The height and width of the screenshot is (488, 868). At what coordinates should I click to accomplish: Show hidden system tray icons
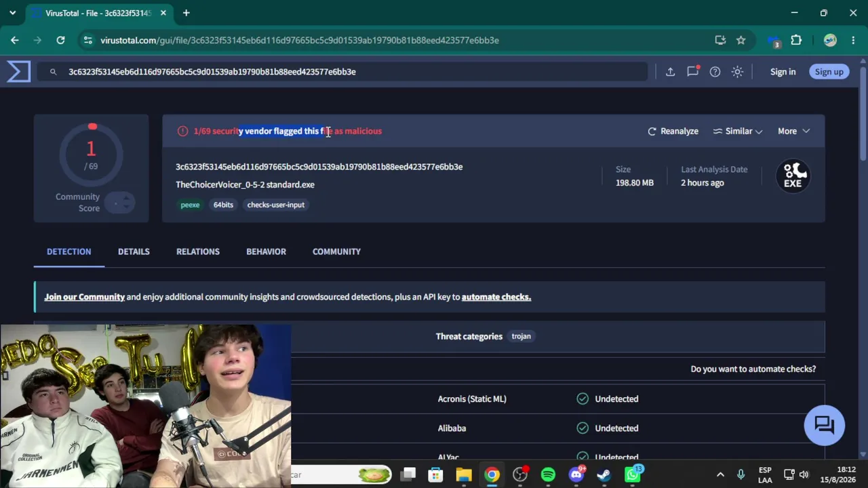720,474
